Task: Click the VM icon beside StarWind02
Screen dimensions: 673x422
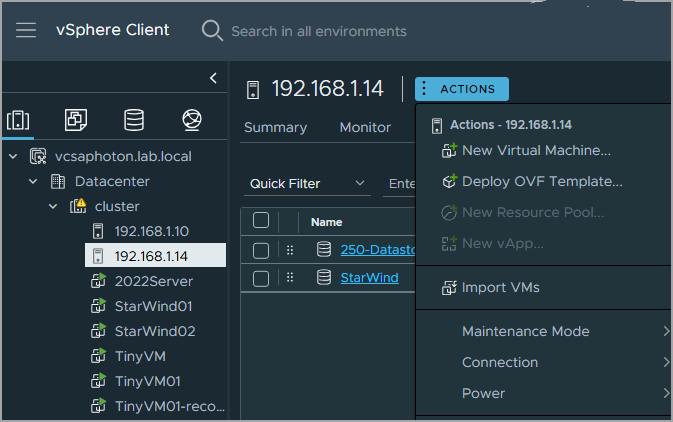Action: click(x=98, y=331)
